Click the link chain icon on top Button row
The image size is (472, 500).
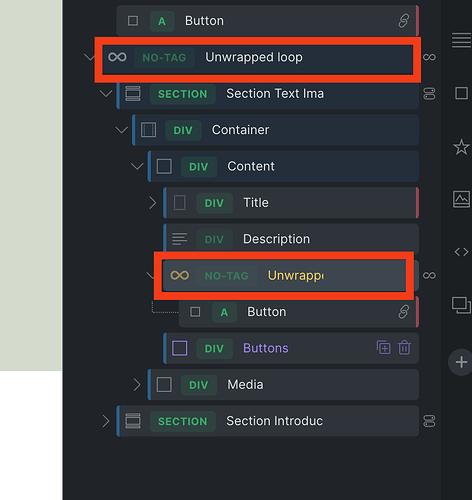pyautogui.click(x=404, y=21)
